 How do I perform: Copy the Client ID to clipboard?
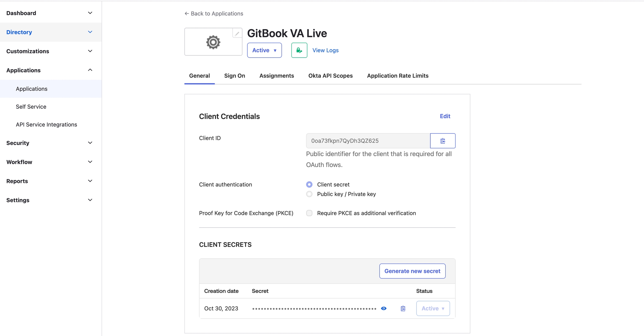pos(443,141)
